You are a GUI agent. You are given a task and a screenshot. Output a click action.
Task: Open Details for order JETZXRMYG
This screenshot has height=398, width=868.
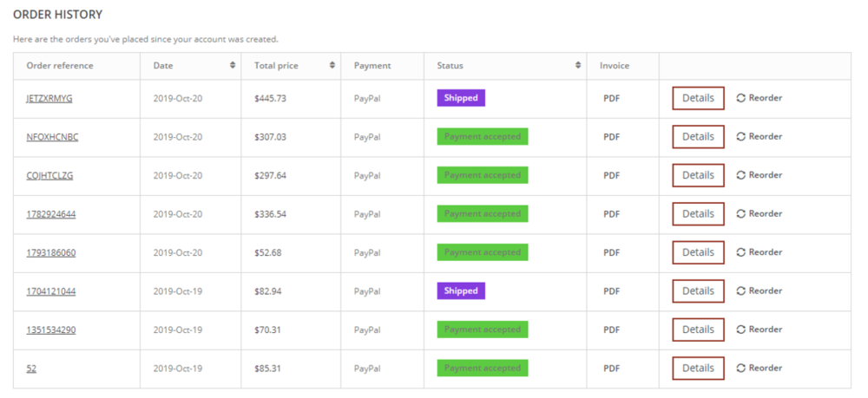(x=698, y=98)
